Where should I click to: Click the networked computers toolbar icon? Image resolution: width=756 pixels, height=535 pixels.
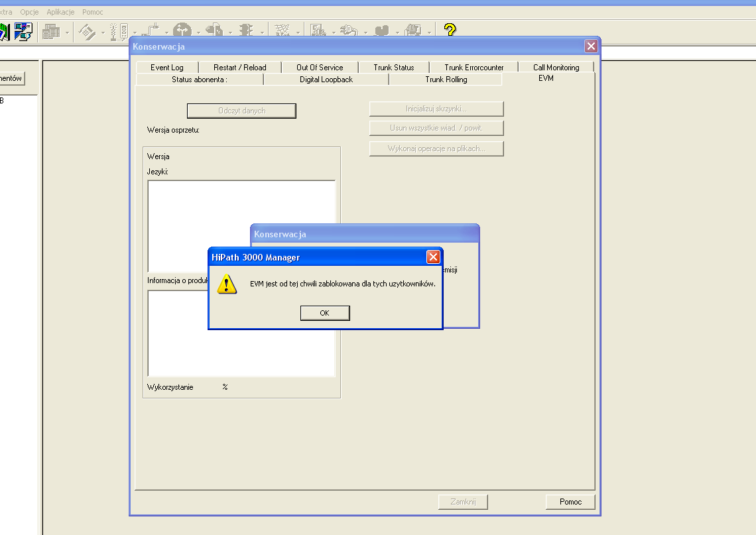point(23,32)
